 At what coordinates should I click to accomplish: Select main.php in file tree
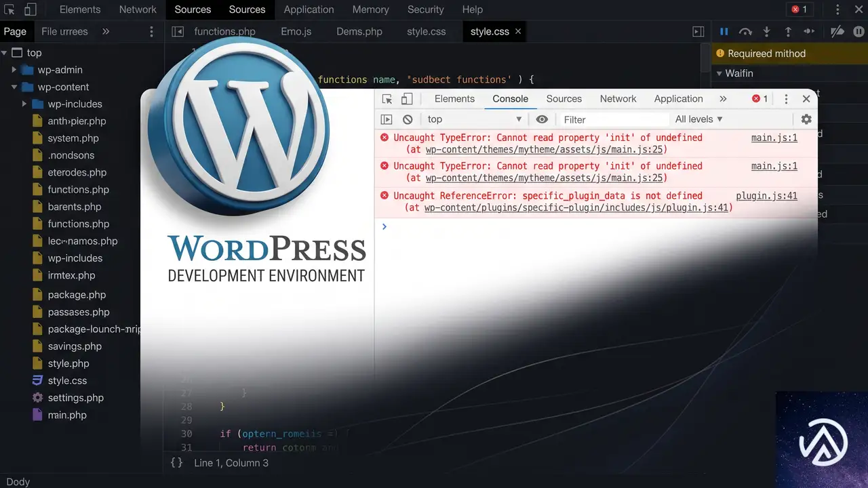[67, 415]
